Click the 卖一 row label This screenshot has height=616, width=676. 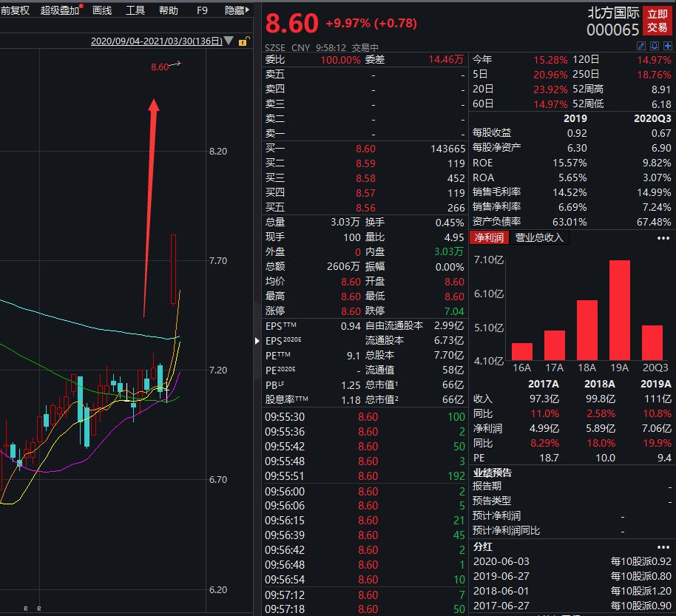click(x=275, y=134)
